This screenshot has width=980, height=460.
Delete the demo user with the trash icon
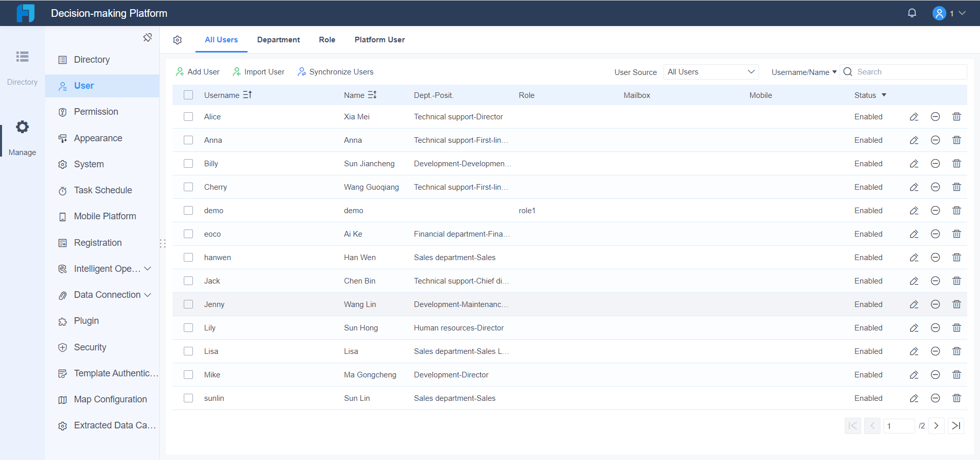click(957, 210)
